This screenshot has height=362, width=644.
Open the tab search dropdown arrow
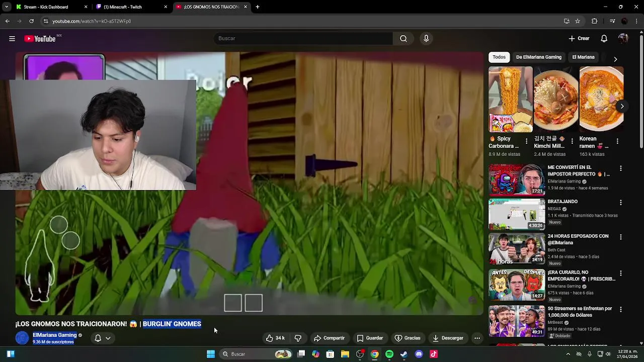pyautogui.click(x=6, y=7)
